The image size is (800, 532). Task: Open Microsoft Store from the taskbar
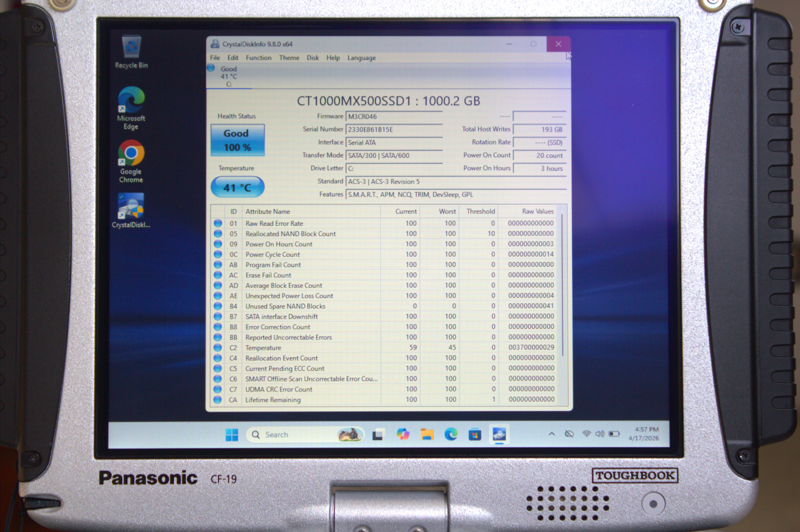pos(475,435)
